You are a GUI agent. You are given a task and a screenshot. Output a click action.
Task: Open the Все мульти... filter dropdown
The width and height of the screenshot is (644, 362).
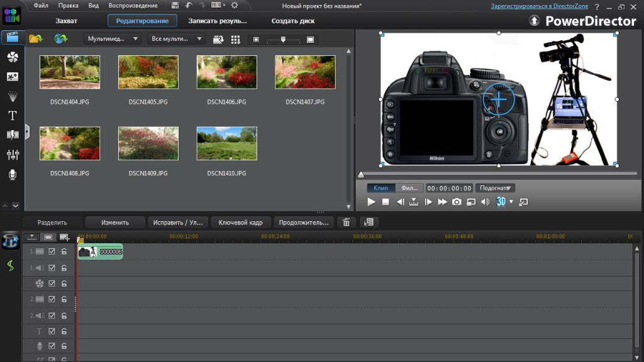pos(176,39)
